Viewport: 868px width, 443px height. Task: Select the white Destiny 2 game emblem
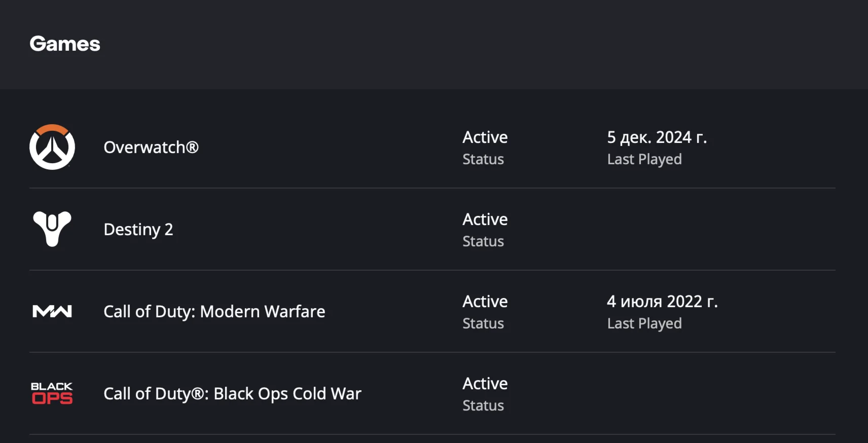tap(52, 229)
